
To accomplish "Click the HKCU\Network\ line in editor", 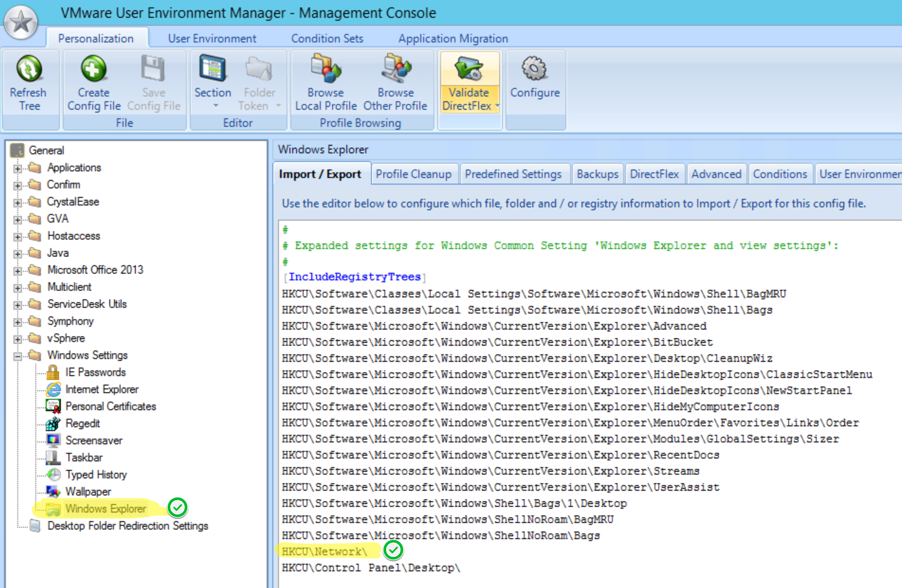I will click(x=325, y=552).
